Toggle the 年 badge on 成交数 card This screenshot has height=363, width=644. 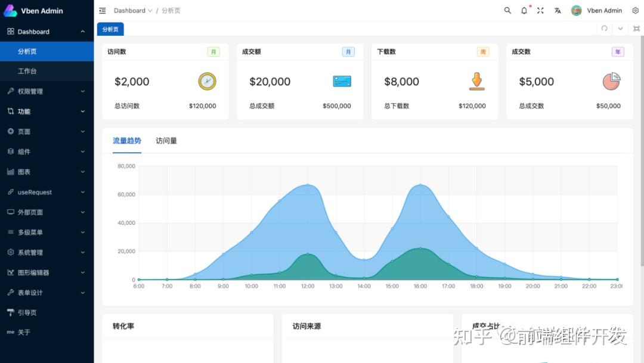pos(618,52)
